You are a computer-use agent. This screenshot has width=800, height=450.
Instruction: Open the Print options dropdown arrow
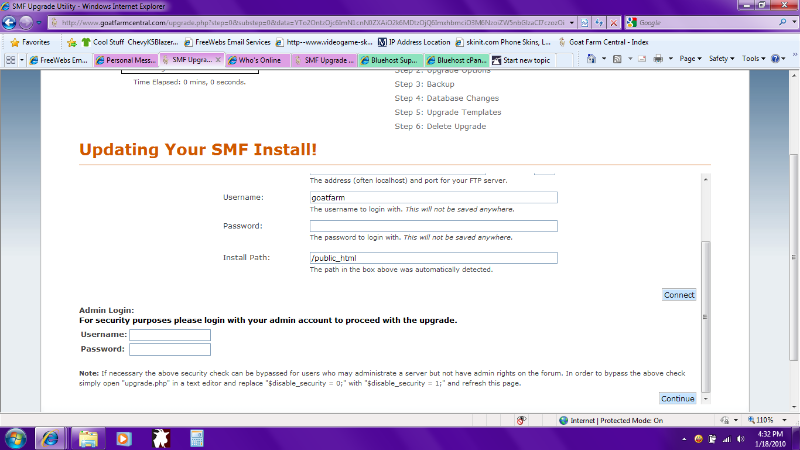click(670, 59)
